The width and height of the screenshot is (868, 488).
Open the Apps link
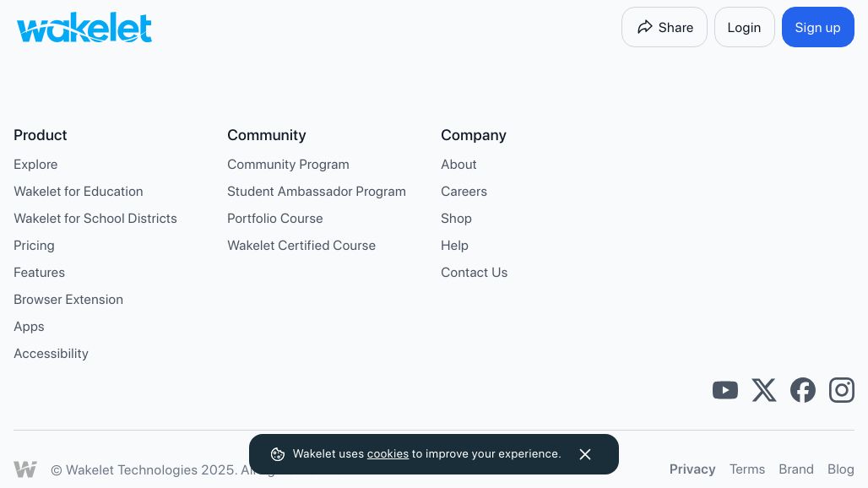(29, 327)
